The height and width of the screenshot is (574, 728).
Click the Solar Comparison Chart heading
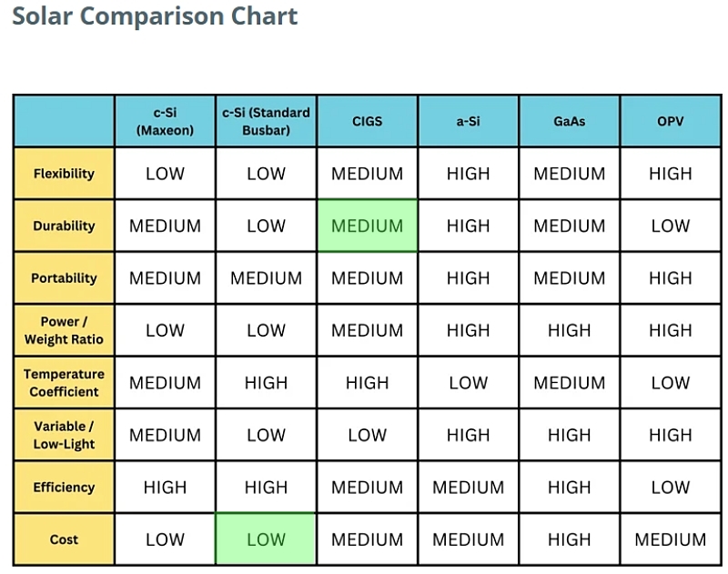155,16
